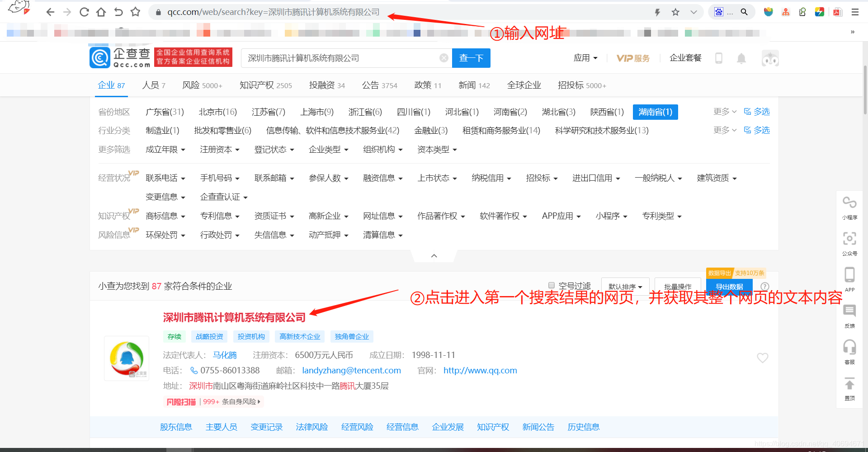868x452 pixels.
Task: Click 批量操作 button
Action: click(x=678, y=287)
